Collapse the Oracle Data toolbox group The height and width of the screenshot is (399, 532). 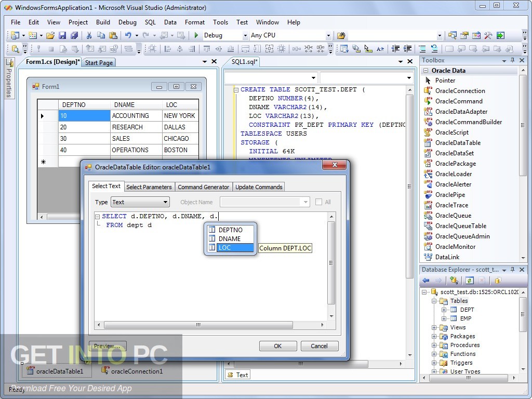(x=425, y=71)
